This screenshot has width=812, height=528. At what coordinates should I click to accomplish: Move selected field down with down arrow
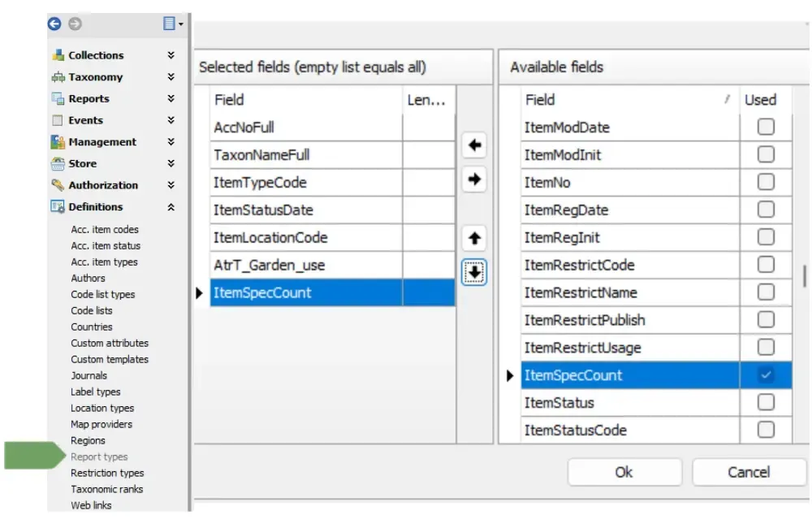pyautogui.click(x=474, y=272)
